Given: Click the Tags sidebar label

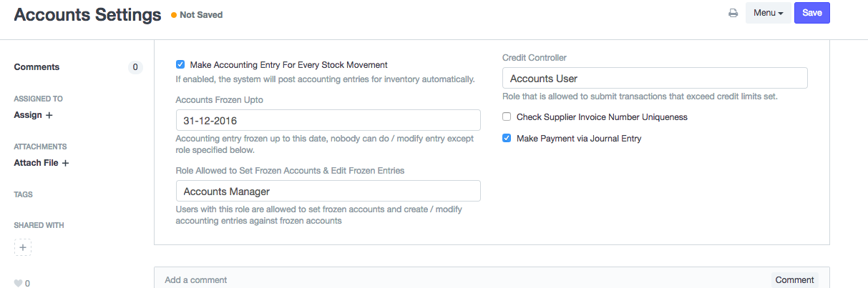Looking at the screenshot, I should 24,194.
